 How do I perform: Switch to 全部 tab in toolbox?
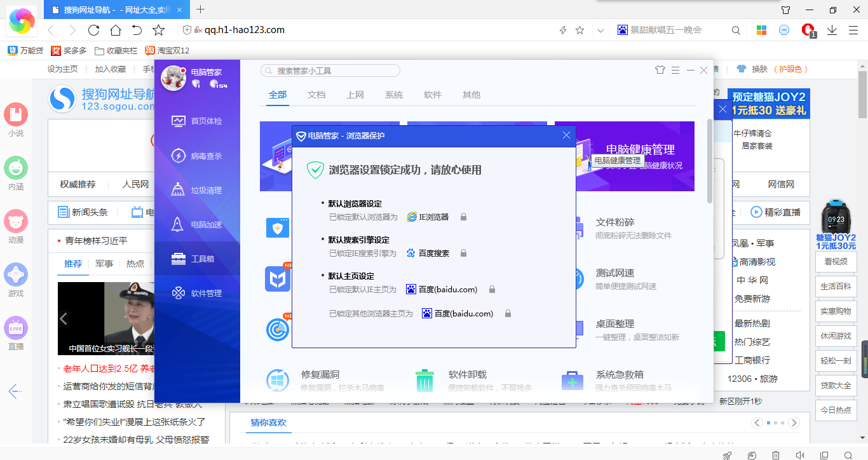pyautogui.click(x=278, y=95)
